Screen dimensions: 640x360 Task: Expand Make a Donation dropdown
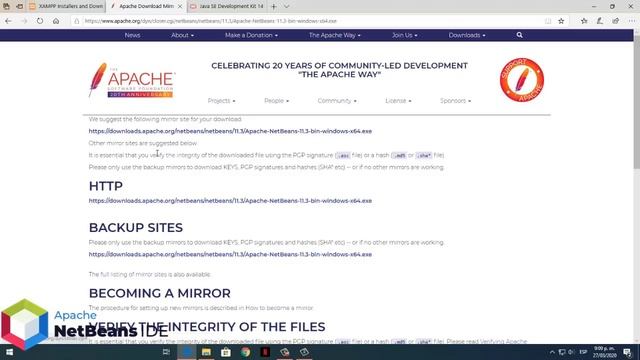coord(251,35)
